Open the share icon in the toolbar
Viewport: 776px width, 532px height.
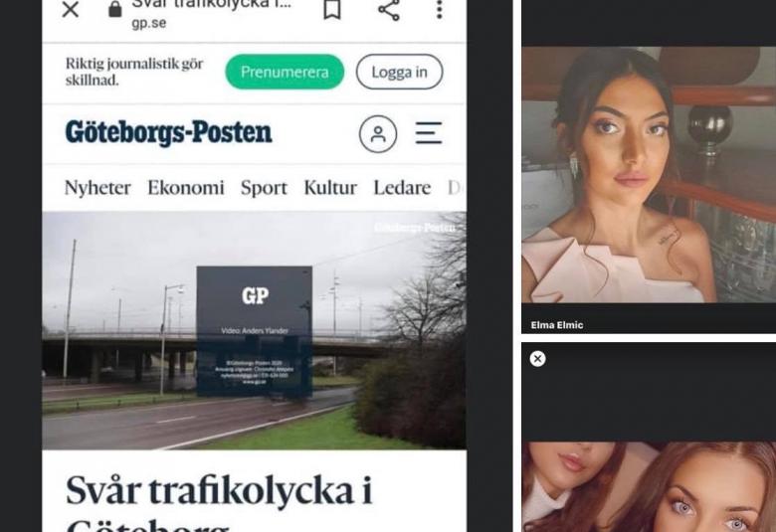[389, 10]
